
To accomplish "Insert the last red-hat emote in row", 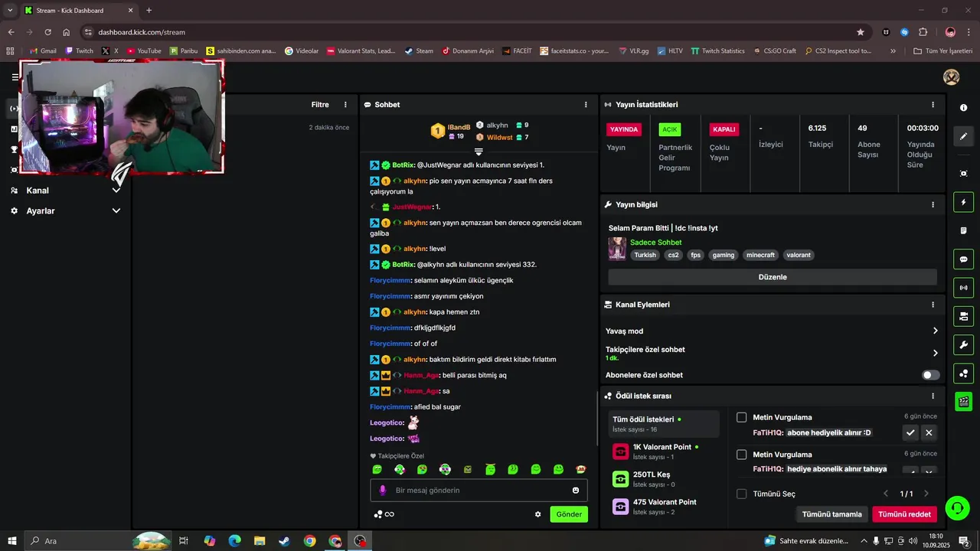I will click(581, 469).
